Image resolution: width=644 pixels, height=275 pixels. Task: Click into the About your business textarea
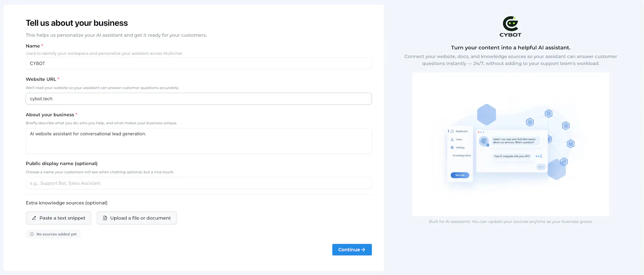point(199,141)
